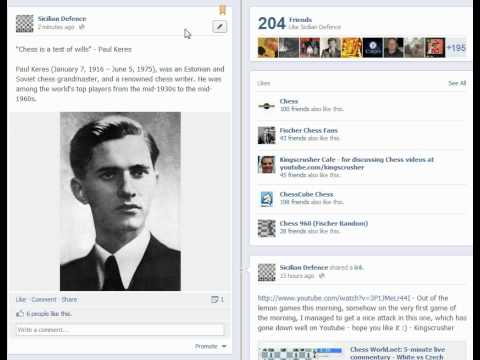Viewport: 480px width, 360px height.
Task: Click the 'Likes' box heading
Action: point(264,83)
